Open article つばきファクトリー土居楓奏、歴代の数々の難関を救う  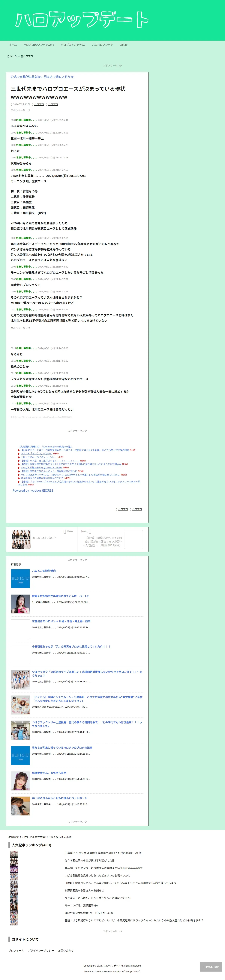tap(87, 724)
